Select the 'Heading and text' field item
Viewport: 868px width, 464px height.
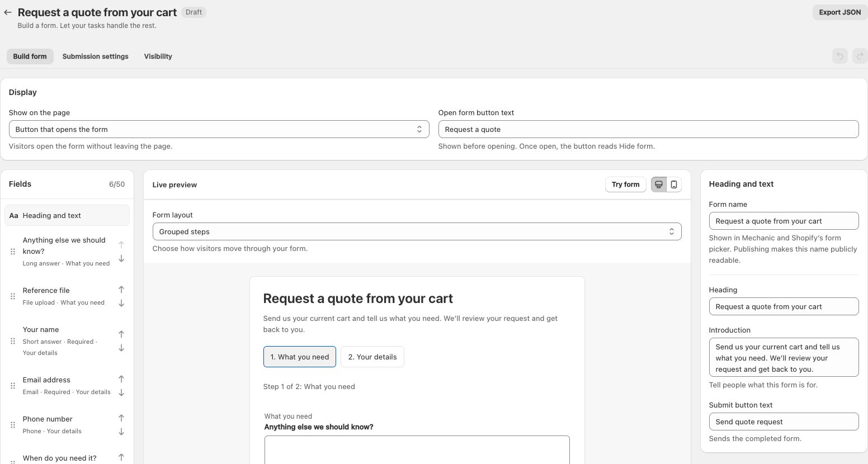point(67,215)
